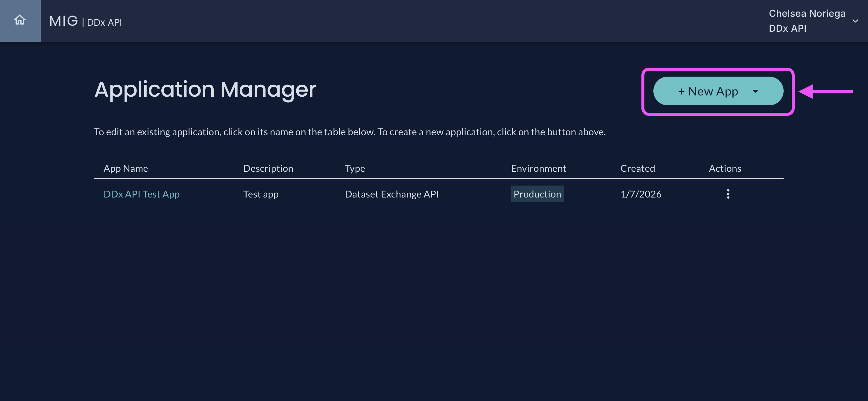The image size is (868, 401).
Task: Click the New App button
Action: pos(708,91)
